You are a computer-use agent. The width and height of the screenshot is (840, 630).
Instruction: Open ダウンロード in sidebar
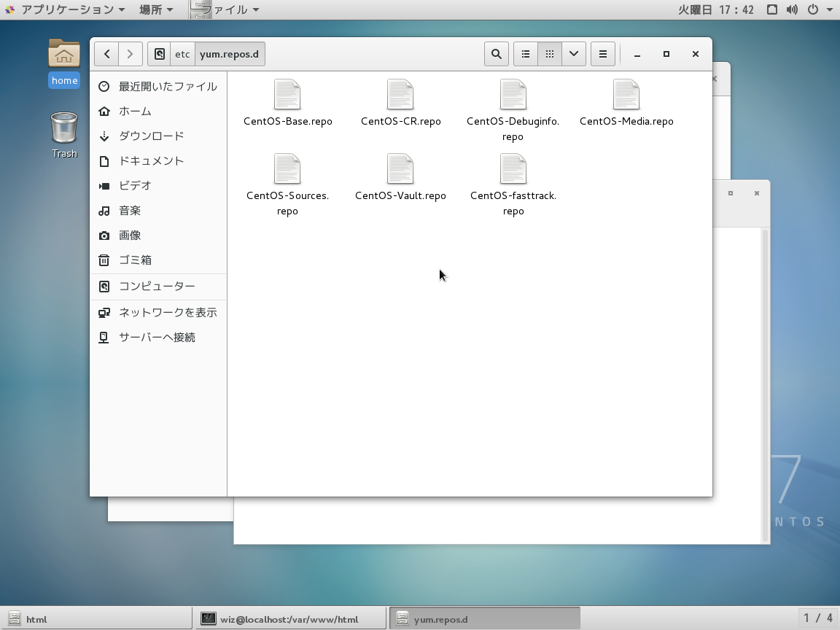(x=158, y=136)
